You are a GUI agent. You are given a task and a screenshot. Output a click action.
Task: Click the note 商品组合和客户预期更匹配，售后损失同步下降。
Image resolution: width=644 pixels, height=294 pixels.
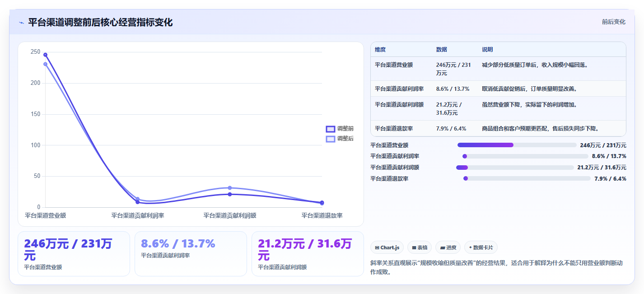pyautogui.click(x=541, y=129)
